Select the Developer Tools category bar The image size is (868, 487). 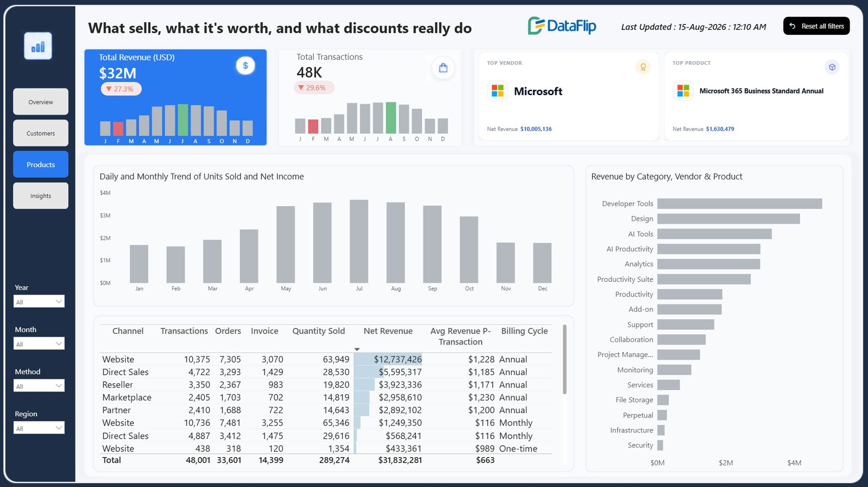740,204
